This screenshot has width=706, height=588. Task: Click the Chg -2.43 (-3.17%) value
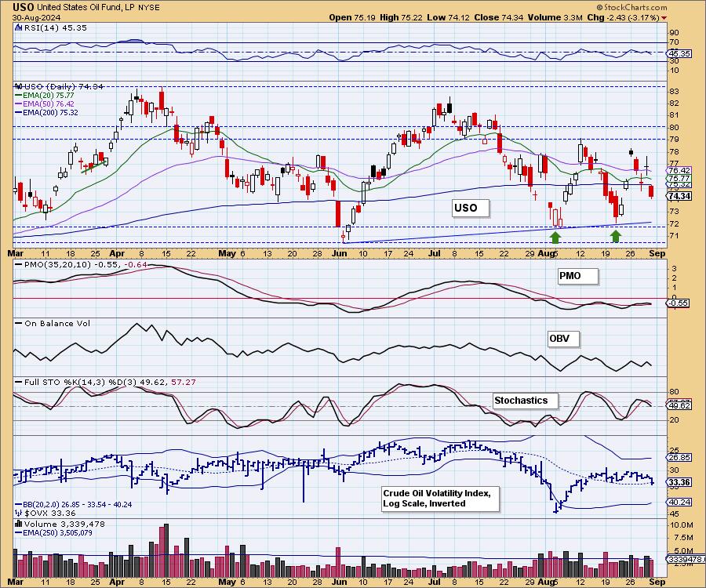point(623,17)
